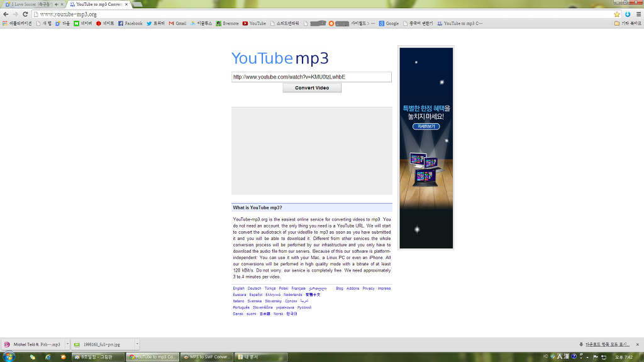Expand the Michel Teló mp3 download options
The width and height of the screenshot is (644, 362).
click(67, 344)
